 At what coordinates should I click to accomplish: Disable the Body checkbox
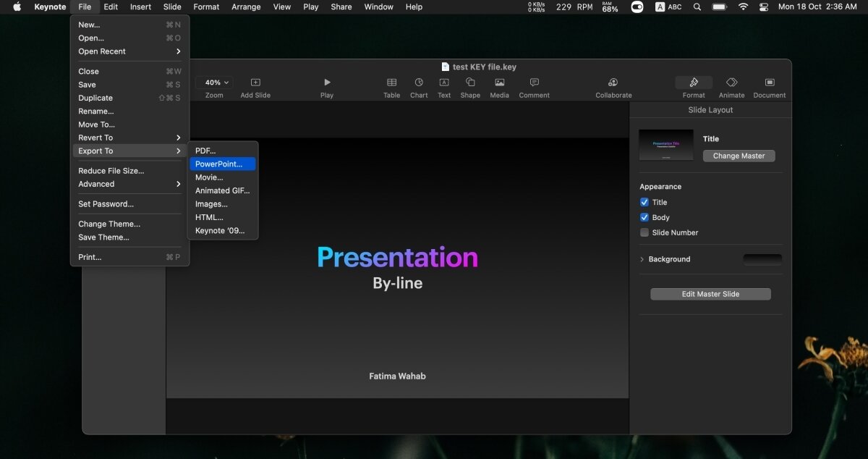click(x=644, y=217)
